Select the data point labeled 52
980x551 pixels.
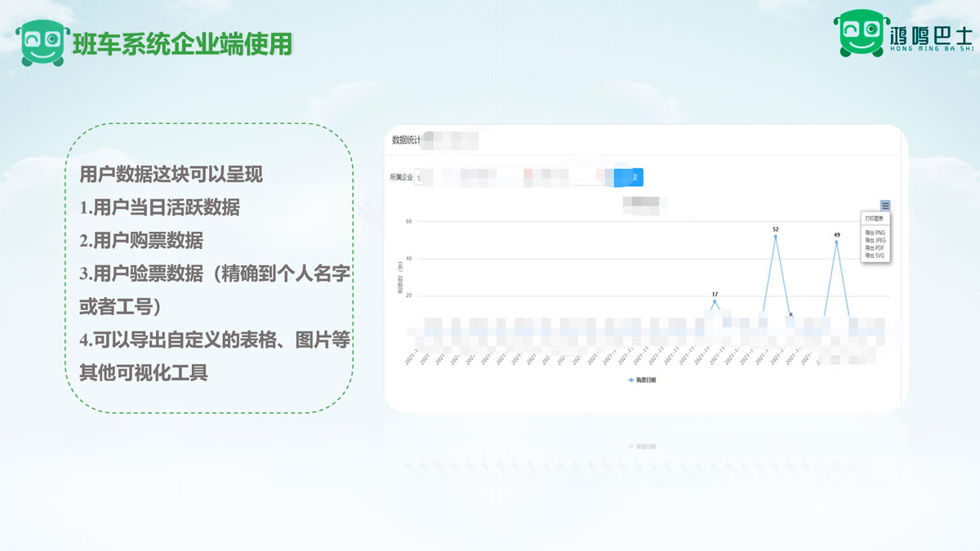click(775, 237)
